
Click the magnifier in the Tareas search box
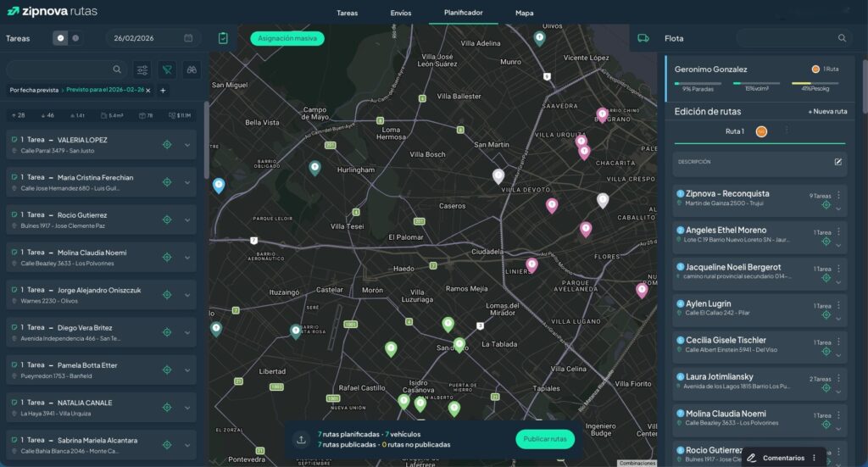click(x=117, y=69)
